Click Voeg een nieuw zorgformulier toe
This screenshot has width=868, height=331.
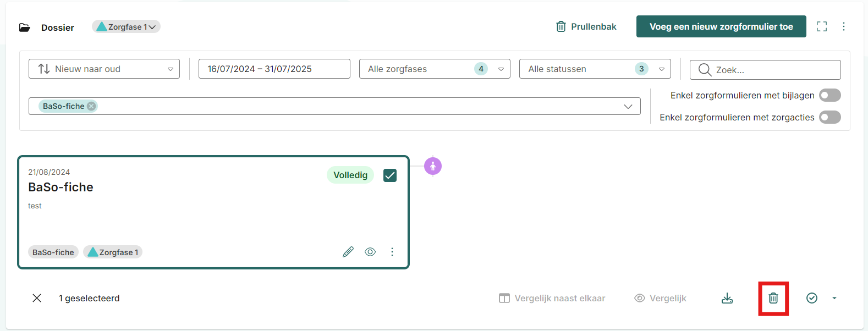point(721,26)
